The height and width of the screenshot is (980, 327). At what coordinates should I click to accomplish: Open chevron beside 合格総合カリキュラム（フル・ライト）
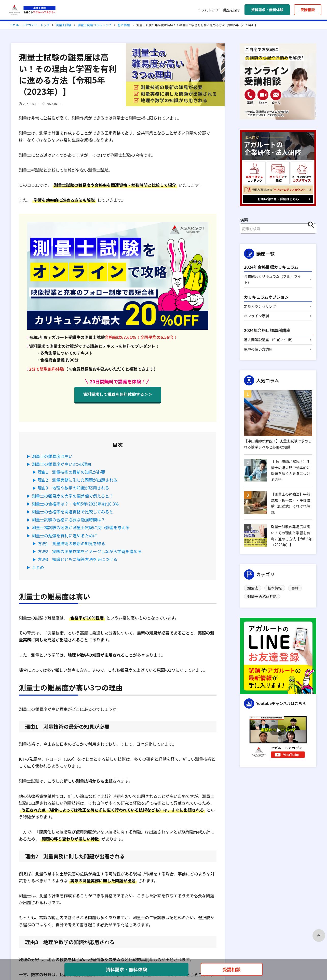pos(310,280)
